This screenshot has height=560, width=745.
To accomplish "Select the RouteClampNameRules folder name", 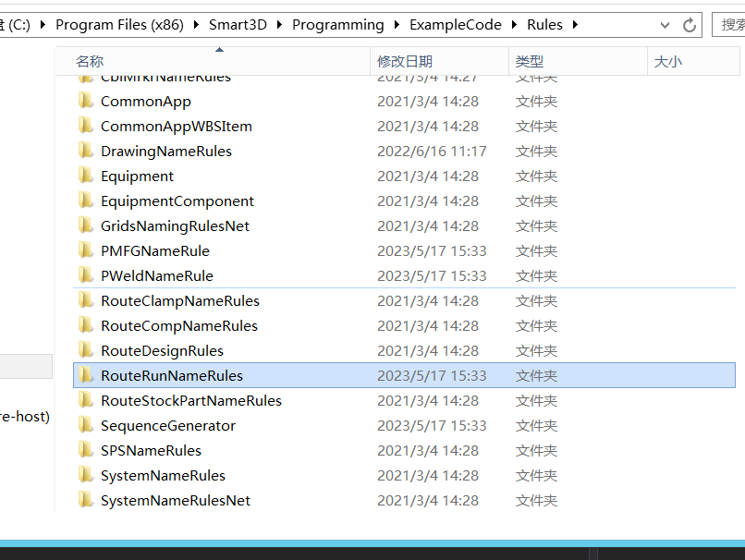I will [x=180, y=300].
